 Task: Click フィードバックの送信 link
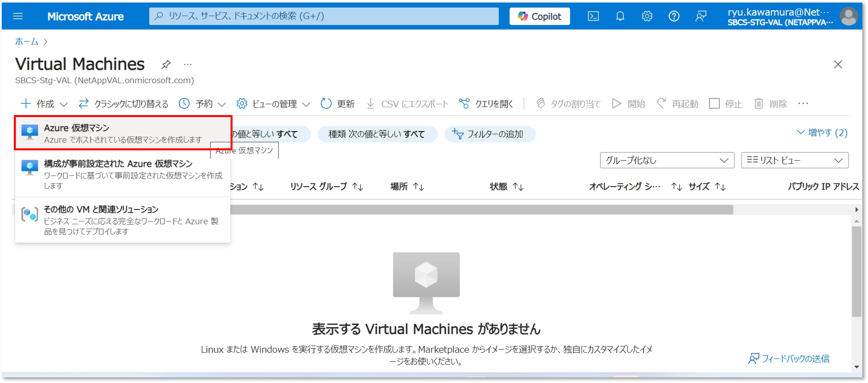pyautogui.click(x=788, y=359)
